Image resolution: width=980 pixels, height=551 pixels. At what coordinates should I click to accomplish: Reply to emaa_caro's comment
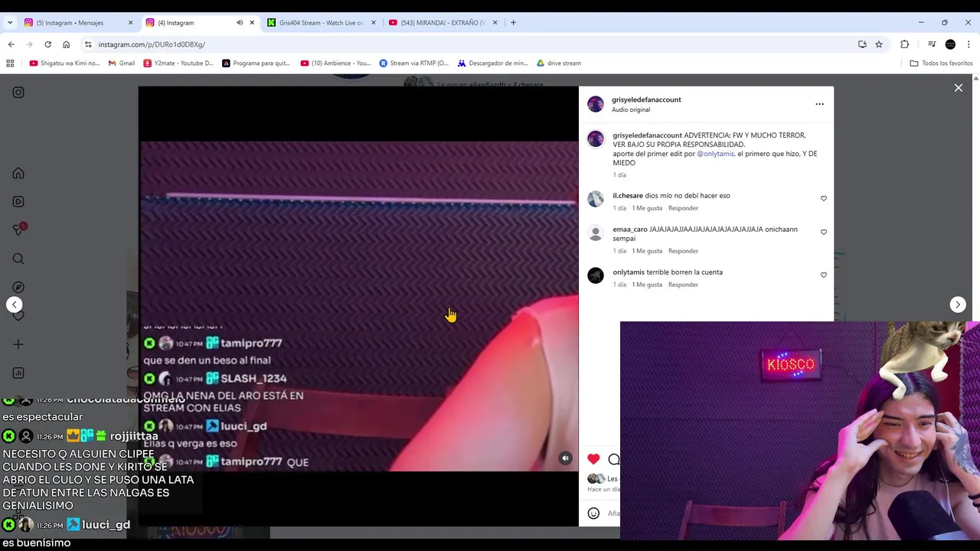(683, 251)
